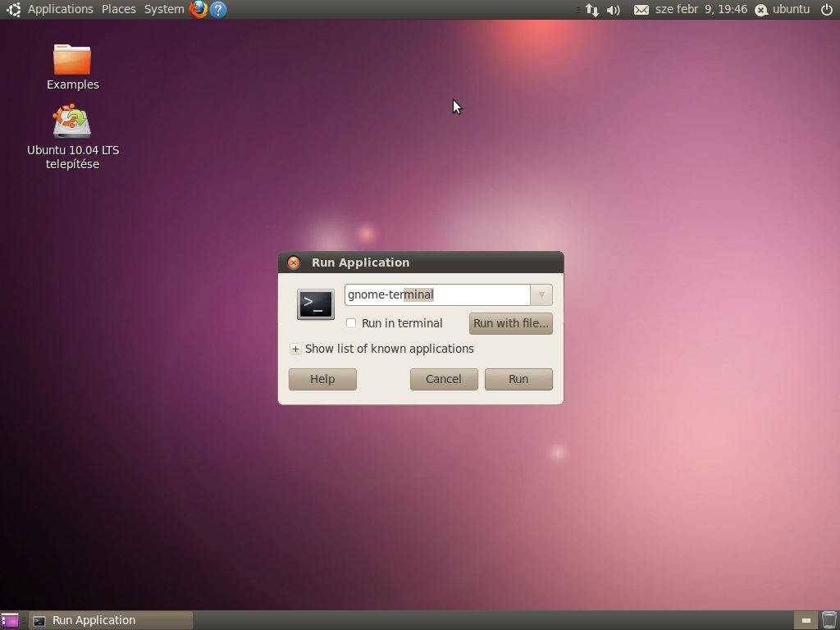Launch the Ubuntu 10.04 LTS telepítése installer icon
The height and width of the screenshot is (630, 840).
click(x=72, y=137)
